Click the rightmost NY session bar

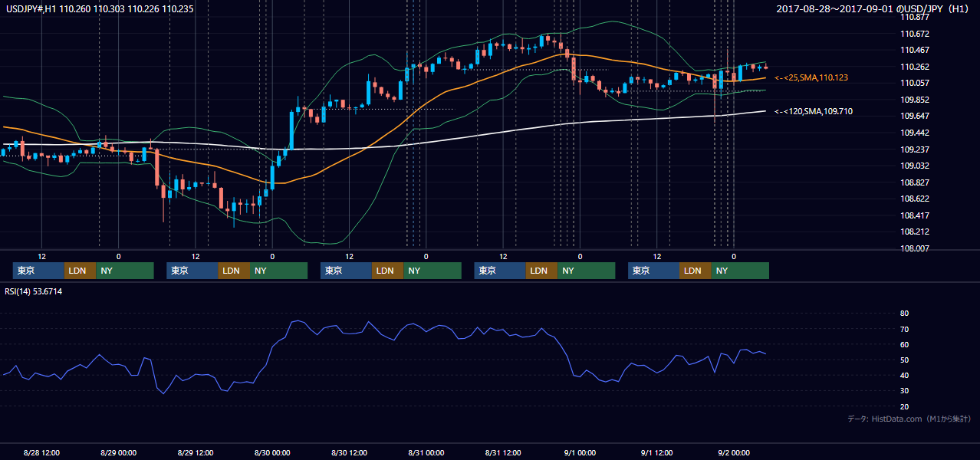pyautogui.click(x=740, y=271)
